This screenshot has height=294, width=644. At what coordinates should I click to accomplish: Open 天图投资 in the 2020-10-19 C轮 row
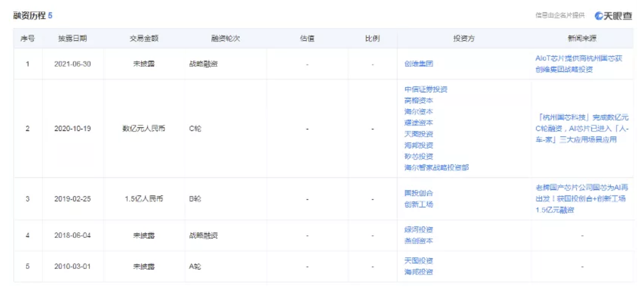pyautogui.click(x=419, y=134)
